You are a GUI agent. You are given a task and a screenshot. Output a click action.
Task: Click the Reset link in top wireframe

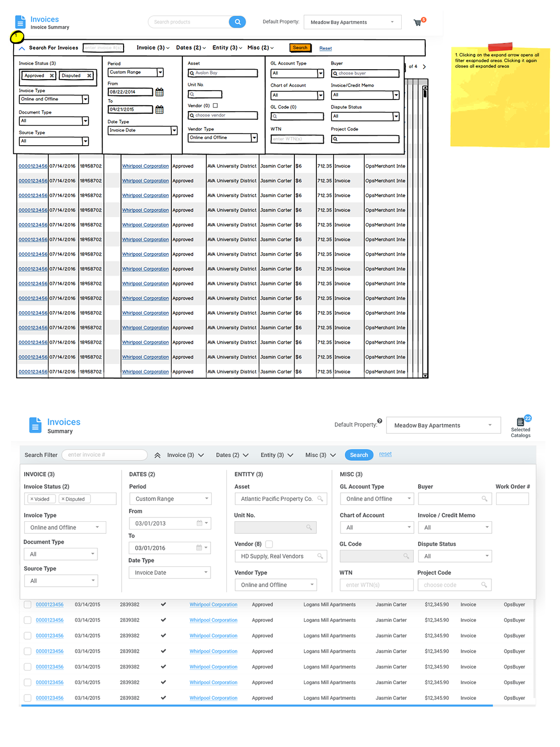click(326, 48)
